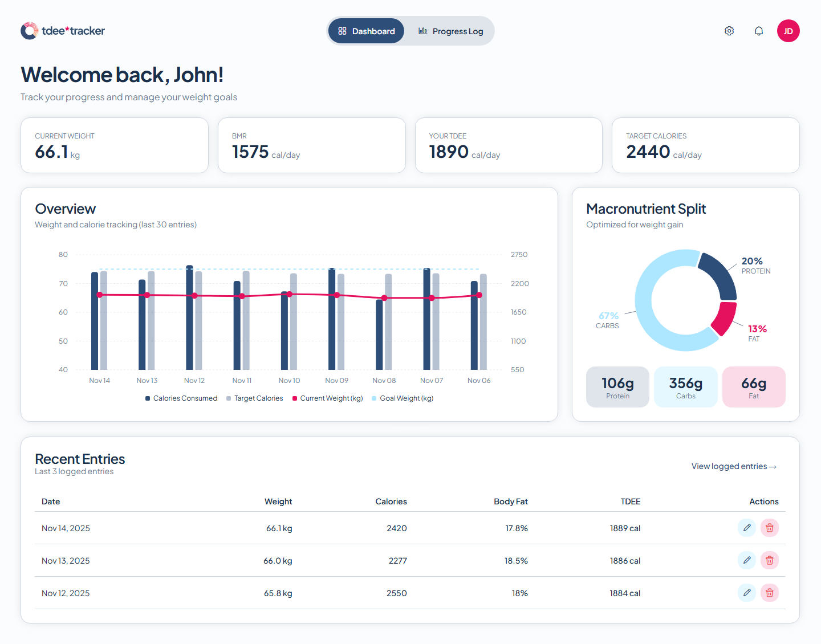
Task: Delete the Nov 13, 2025 entry
Action: (770, 560)
